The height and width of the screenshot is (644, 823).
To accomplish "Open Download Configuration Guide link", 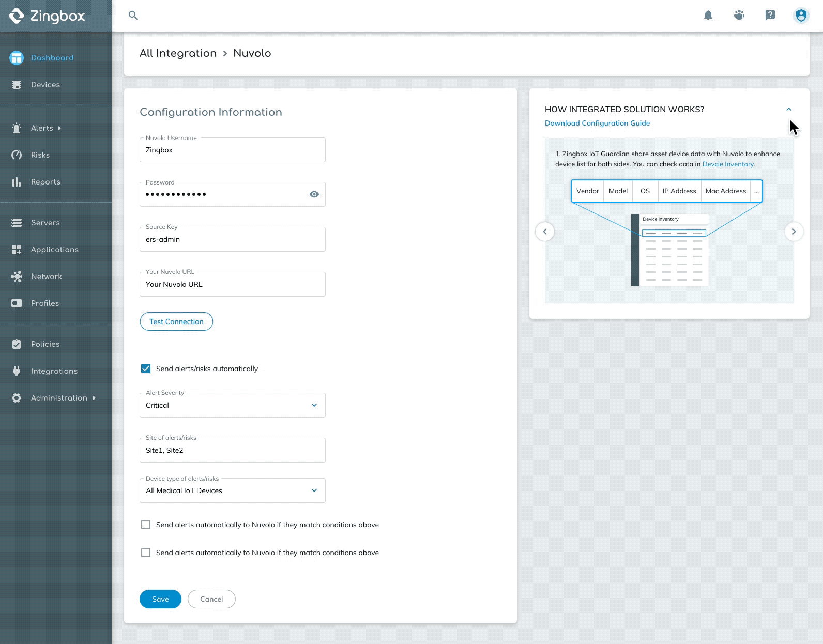I will coord(597,123).
